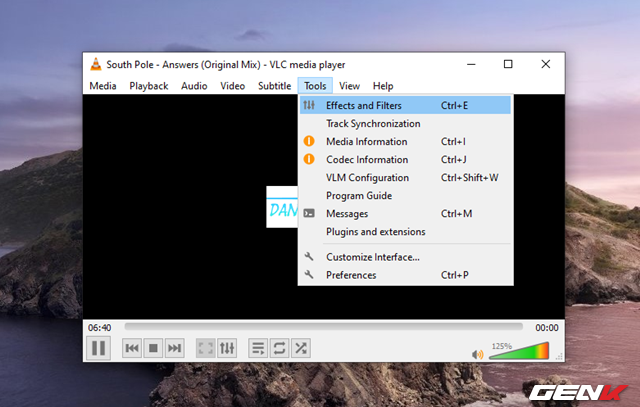Open the Audio menu
The width and height of the screenshot is (640, 407).
tap(194, 86)
